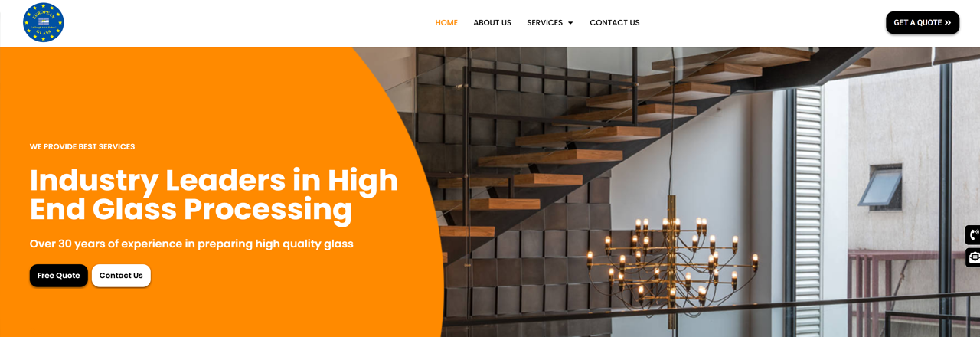Viewport: 980px width, 337px height.
Task: Click the European Glass circular logo
Action: coord(44,22)
